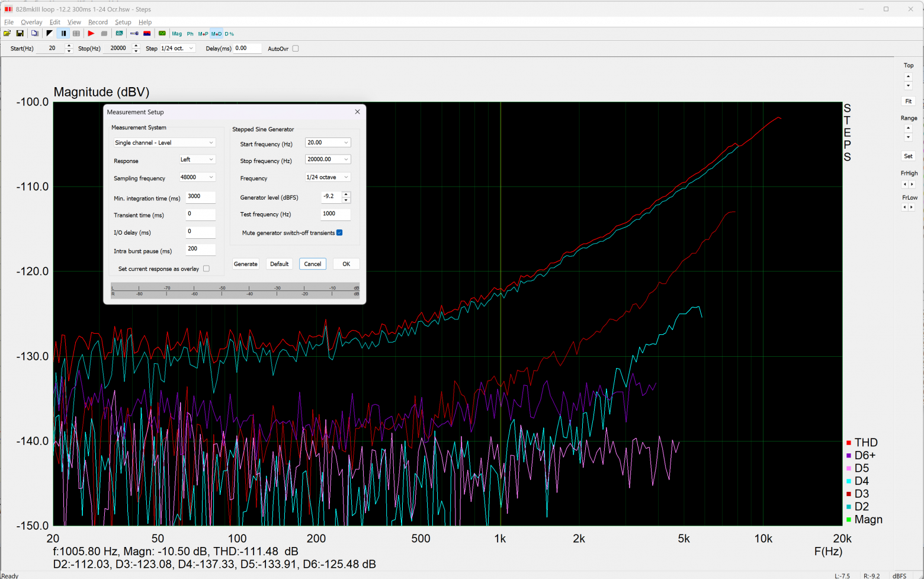Click the green oscilloscope icon in toolbar

[x=162, y=34]
